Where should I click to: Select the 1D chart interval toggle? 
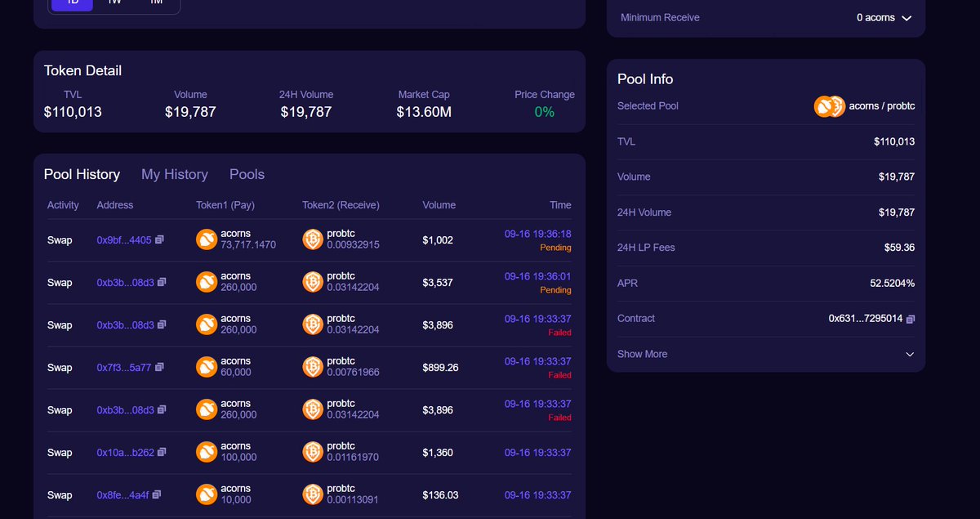tap(72, 2)
